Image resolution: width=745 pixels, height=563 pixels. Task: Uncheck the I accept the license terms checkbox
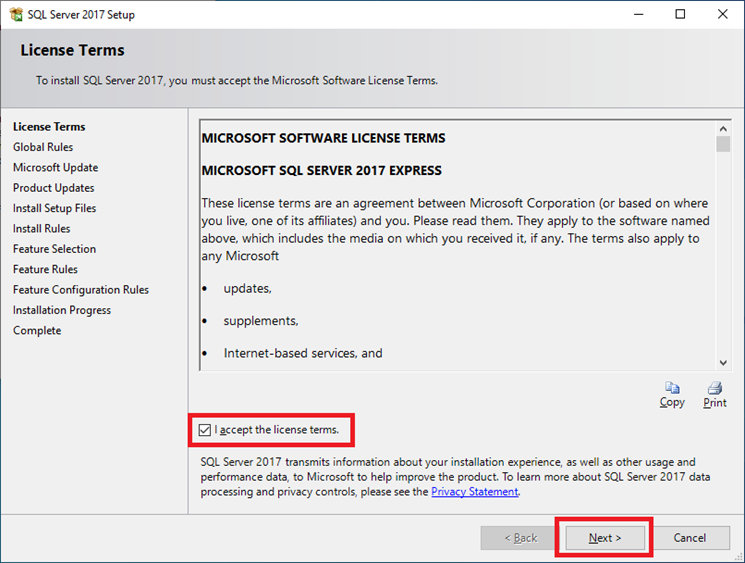[205, 430]
